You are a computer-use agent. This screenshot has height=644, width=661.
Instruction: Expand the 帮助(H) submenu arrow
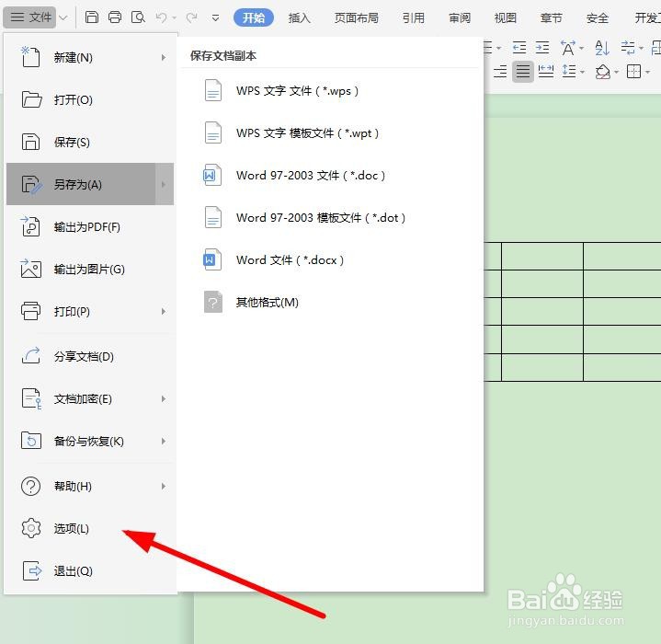coord(164,487)
